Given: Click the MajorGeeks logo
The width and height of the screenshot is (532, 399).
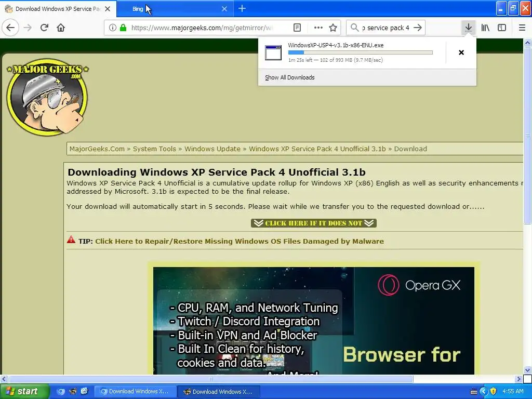Looking at the screenshot, I should pyautogui.click(x=47, y=97).
